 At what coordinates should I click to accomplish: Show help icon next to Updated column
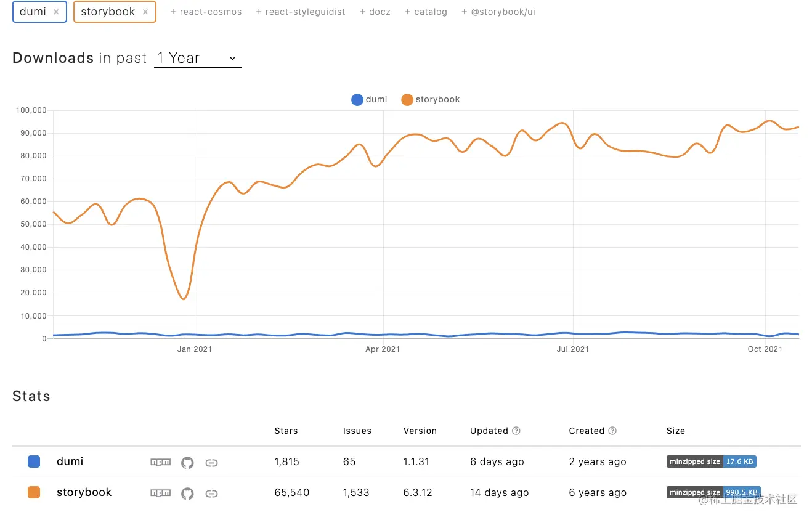[x=516, y=431]
